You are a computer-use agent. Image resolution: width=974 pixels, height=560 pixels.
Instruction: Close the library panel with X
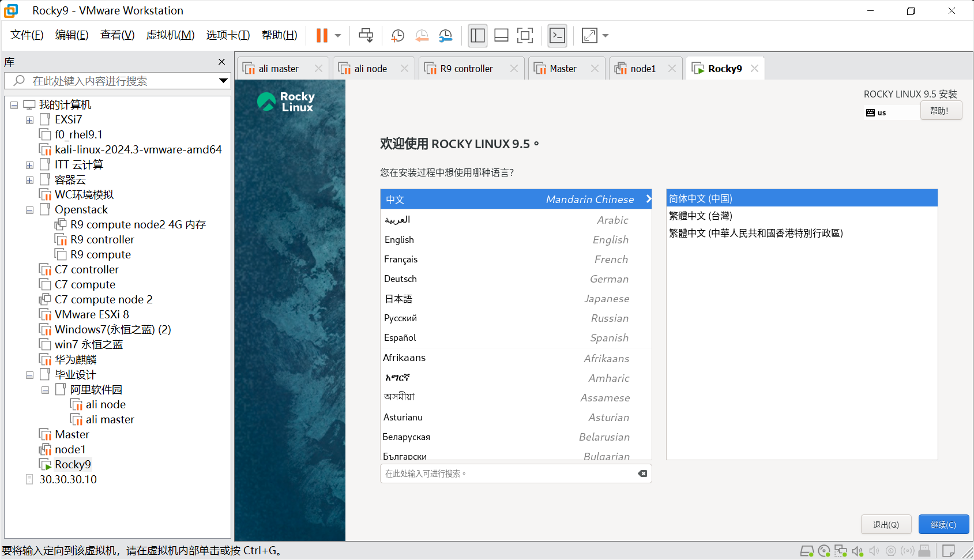[221, 62]
